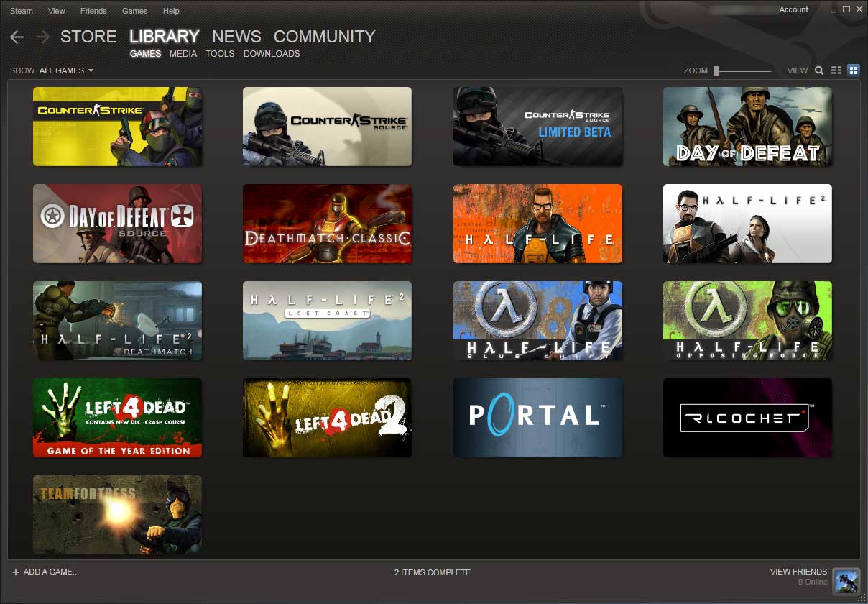Select the MEDIA sub-tab
The image size is (868, 604).
click(x=183, y=54)
